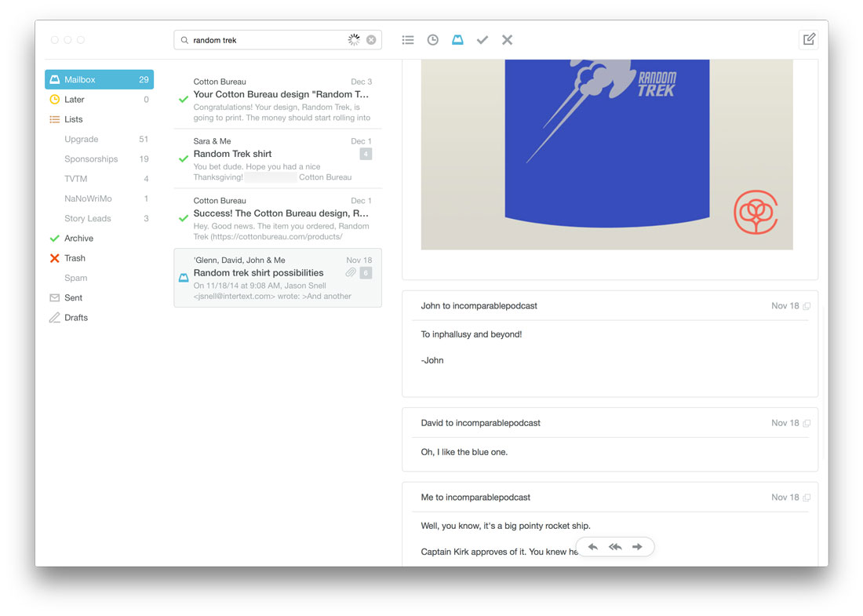863x616 pixels.
Task: Expand John's message header
Action: [x=610, y=305]
